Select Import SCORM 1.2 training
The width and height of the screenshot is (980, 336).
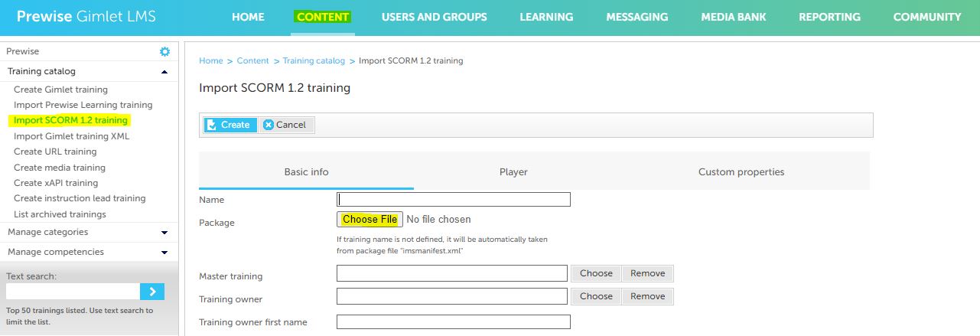pyautogui.click(x=70, y=120)
